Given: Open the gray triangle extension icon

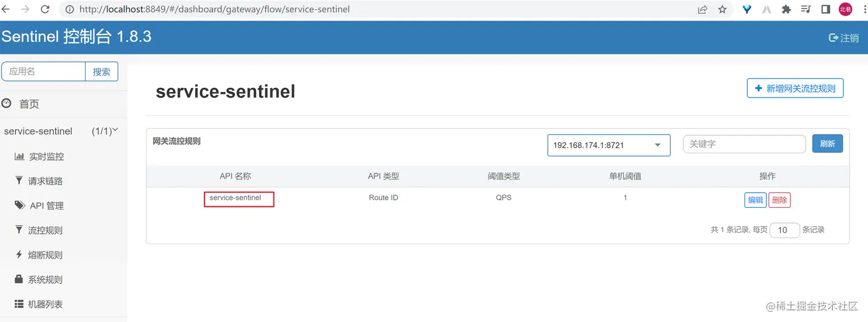Looking at the screenshot, I should pos(766,9).
